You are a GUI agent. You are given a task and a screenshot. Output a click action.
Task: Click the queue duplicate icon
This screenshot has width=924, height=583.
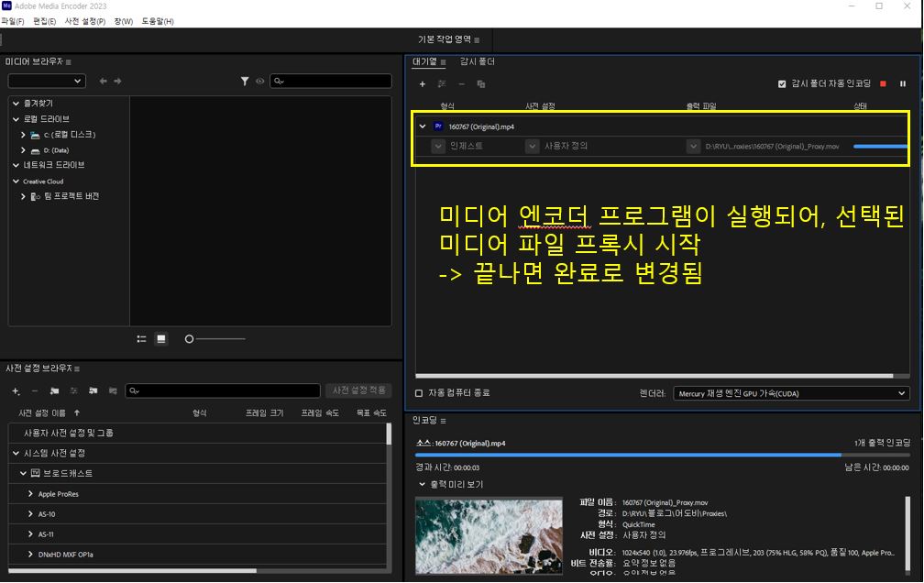click(481, 84)
